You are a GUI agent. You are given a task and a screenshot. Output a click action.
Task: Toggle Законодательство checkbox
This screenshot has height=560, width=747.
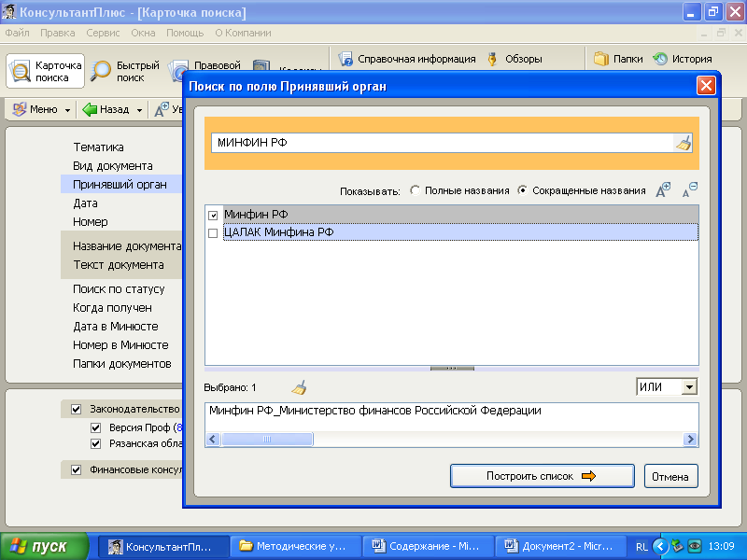tap(77, 409)
